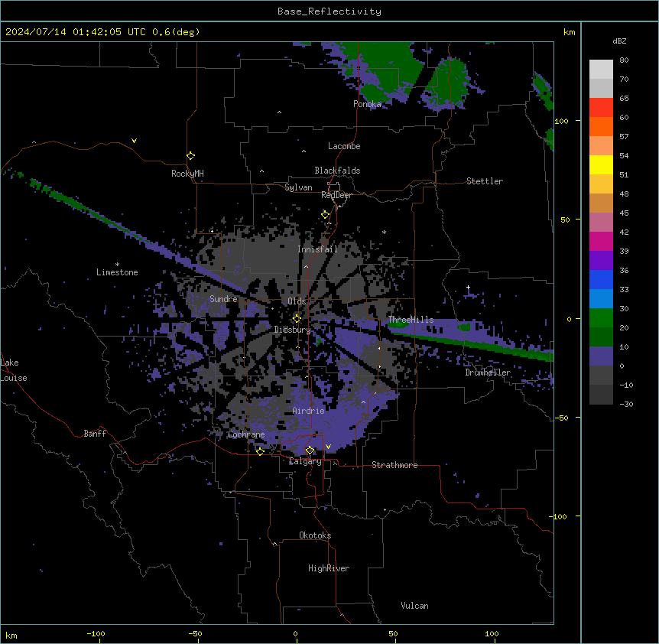Click the Okotoks label
659x644 pixels.
coord(315,535)
